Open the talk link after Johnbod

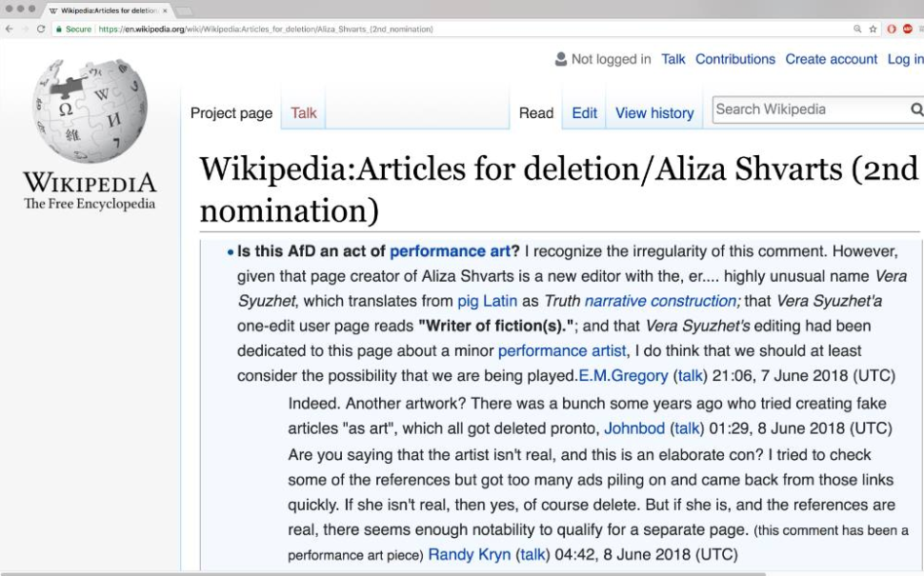point(687,428)
